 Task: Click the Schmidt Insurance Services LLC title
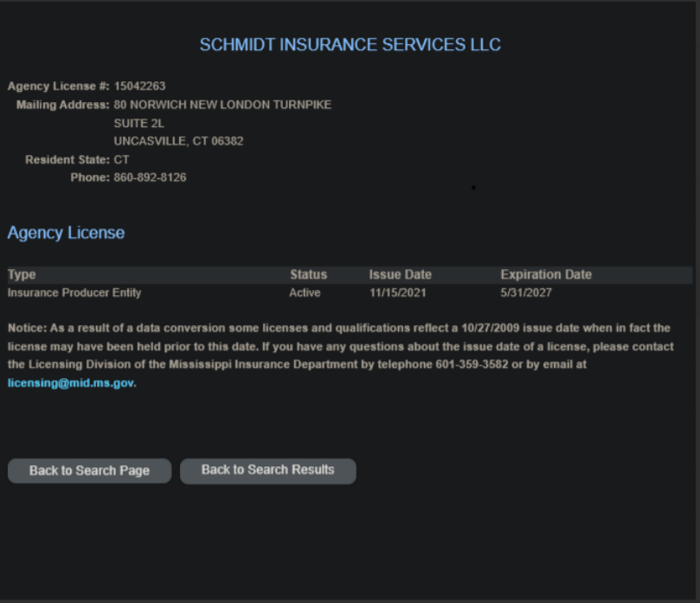pos(350,45)
